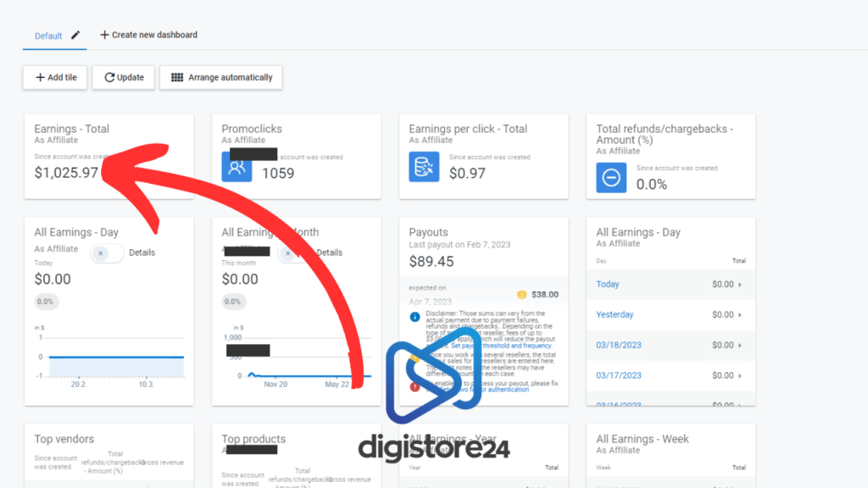Click the Promoclicks people icon
This screenshot has width=868, height=488.
click(236, 167)
